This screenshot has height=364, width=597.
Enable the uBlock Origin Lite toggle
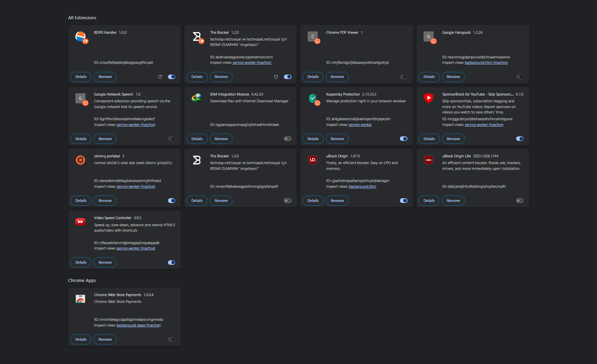[520, 201]
